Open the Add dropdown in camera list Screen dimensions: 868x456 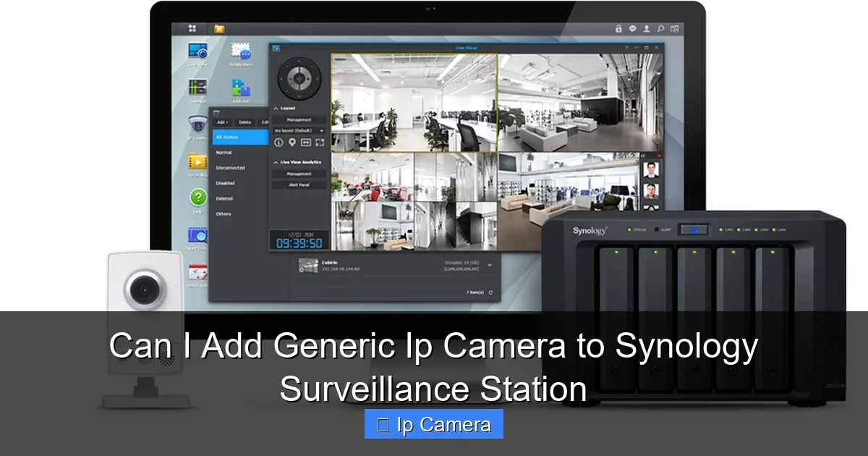[222, 122]
